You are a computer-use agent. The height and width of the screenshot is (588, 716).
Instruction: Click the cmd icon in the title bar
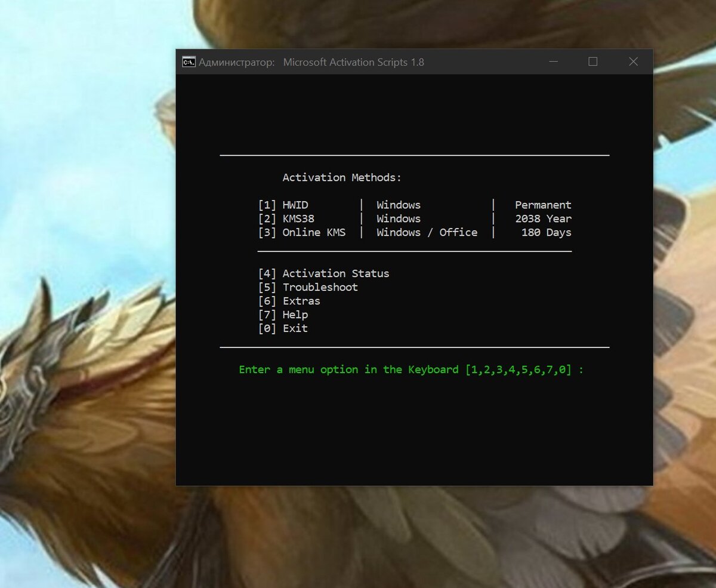[189, 62]
